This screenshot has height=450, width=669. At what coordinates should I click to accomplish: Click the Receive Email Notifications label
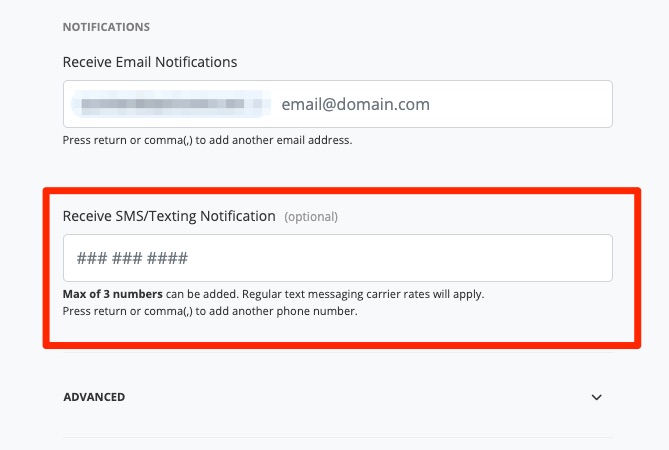(x=150, y=62)
